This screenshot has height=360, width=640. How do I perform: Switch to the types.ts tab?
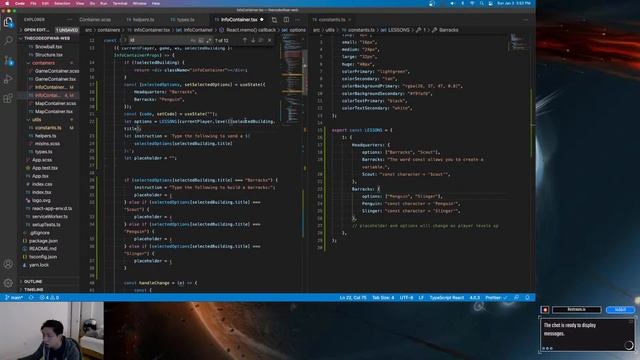click(182, 20)
